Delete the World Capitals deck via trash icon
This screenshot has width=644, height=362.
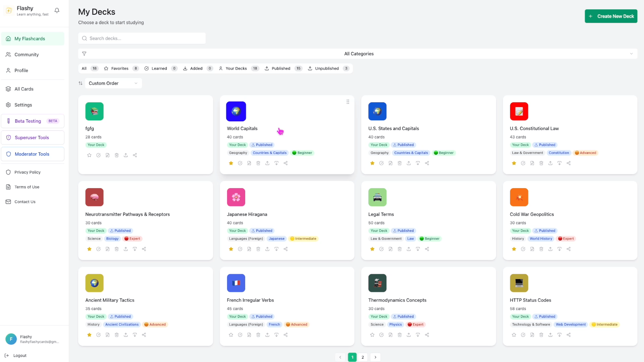(x=258, y=163)
